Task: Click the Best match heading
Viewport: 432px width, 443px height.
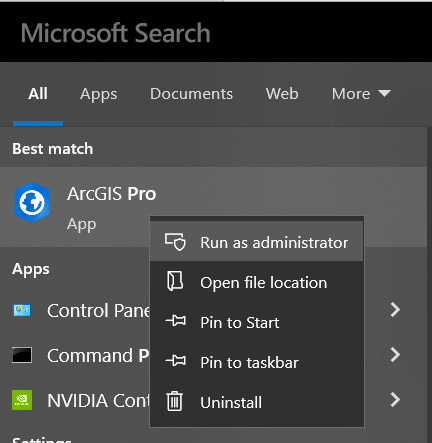Action: click(x=53, y=149)
